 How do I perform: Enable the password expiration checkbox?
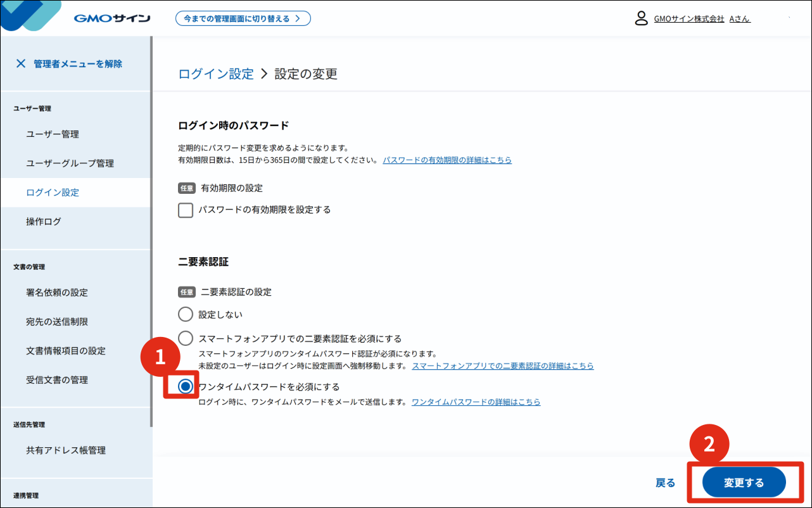click(x=186, y=210)
